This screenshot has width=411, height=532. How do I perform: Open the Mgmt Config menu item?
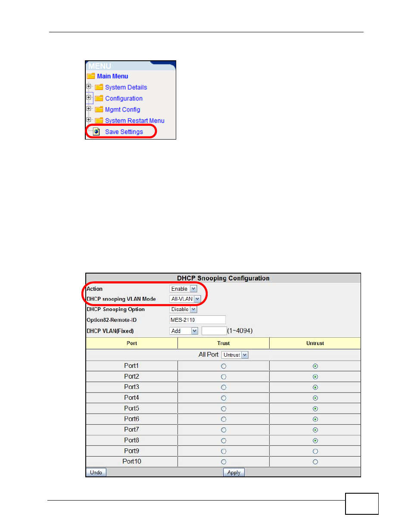click(122, 110)
